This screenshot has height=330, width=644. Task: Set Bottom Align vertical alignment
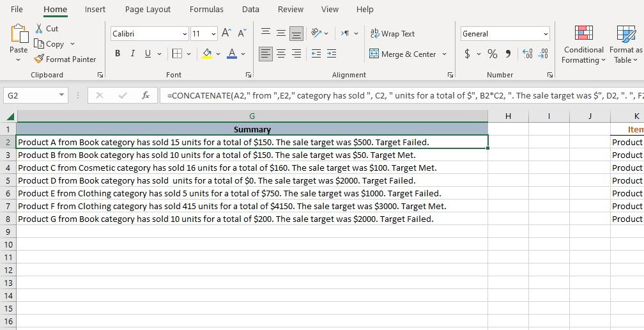(x=296, y=33)
